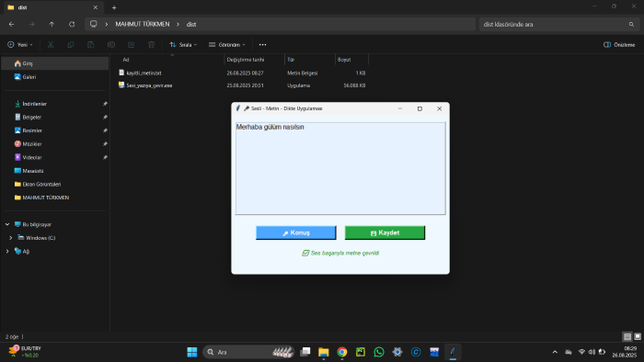Expand the chevron before MAHMUT TÜRKMEN breadcrumb

pos(107,24)
